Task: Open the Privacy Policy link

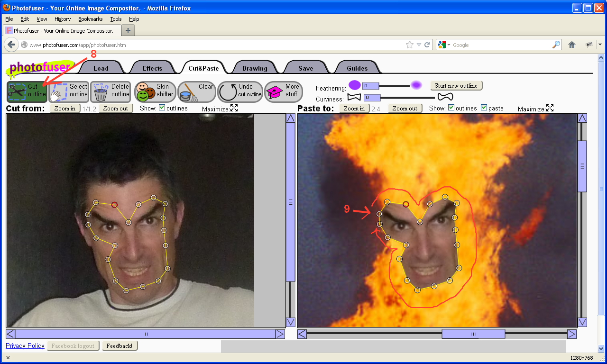Action: coord(25,346)
